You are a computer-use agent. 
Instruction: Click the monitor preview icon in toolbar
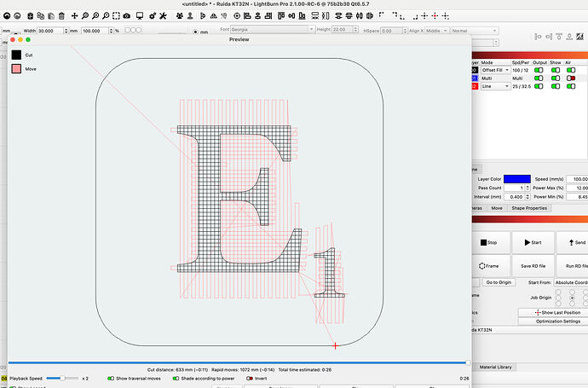(x=141, y=15)
